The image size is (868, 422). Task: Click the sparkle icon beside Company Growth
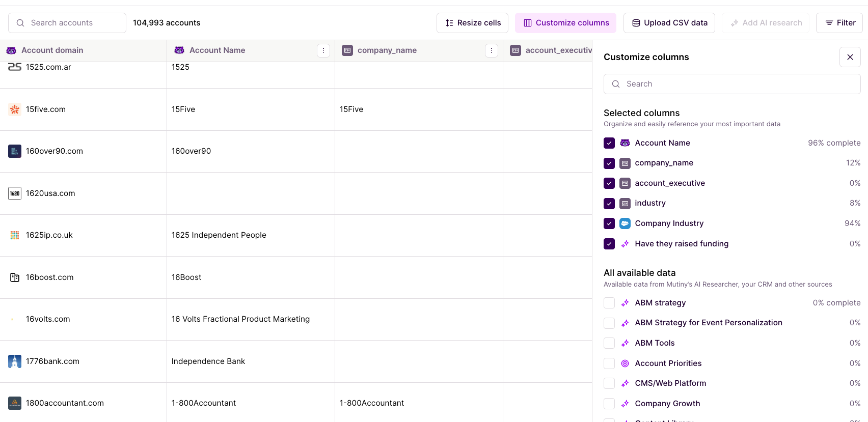point(625,404)
